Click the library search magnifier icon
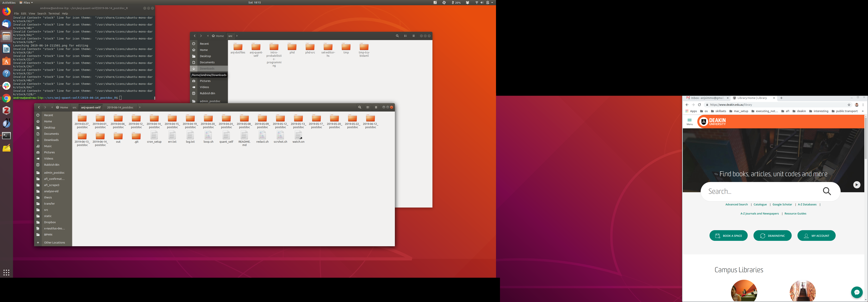 tap(827, 191)
